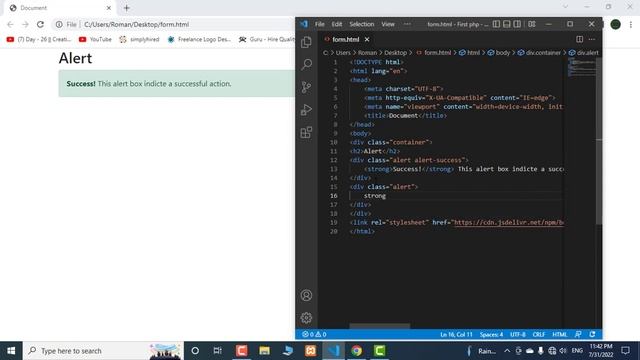Image resolution: width=640 pixels, height=360 pixels.
Task: Click the Roman breadcrumb segment
Action: (367, 53)
